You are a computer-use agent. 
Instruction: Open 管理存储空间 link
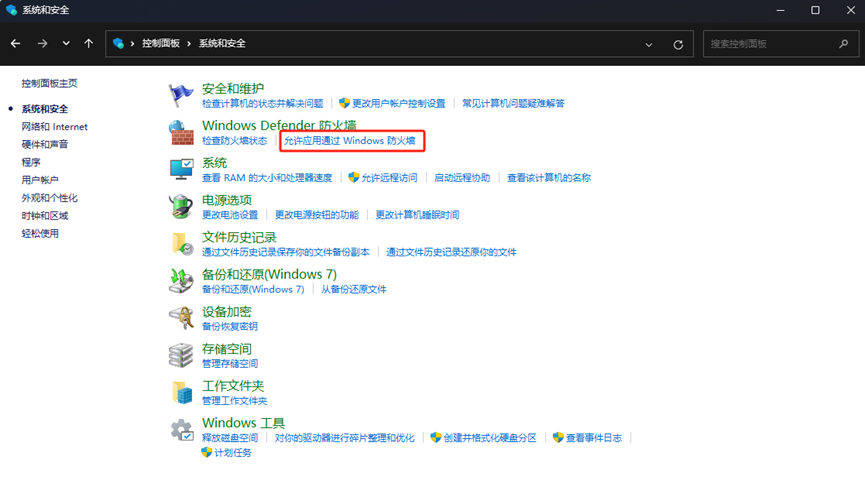[230, 364]
